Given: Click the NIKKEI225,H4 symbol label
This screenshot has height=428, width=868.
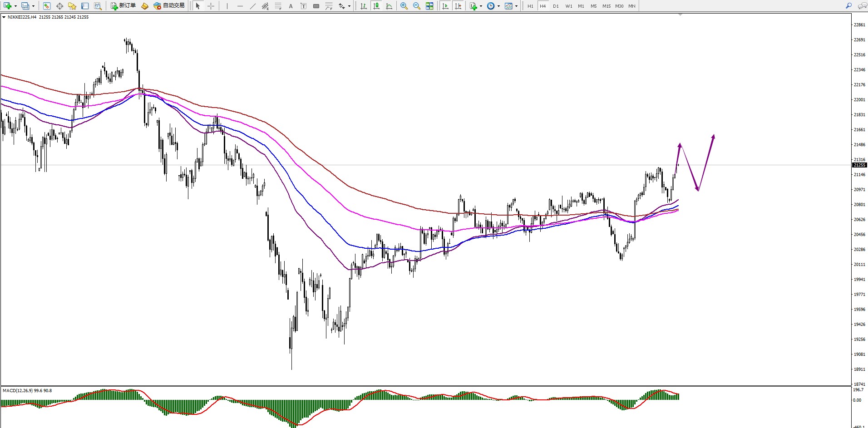Looking at the screenshot, I should [x=22, y=17].
